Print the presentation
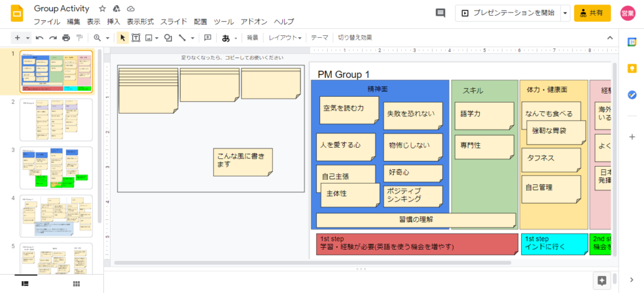This screenshot has height=293, width=644. tap(66, 38)
